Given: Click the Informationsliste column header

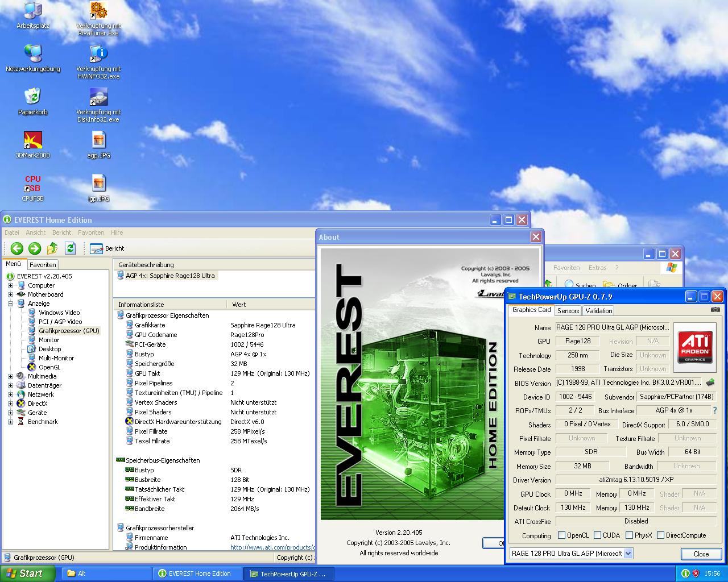Looking at the screenshot, I should (170, 305).
